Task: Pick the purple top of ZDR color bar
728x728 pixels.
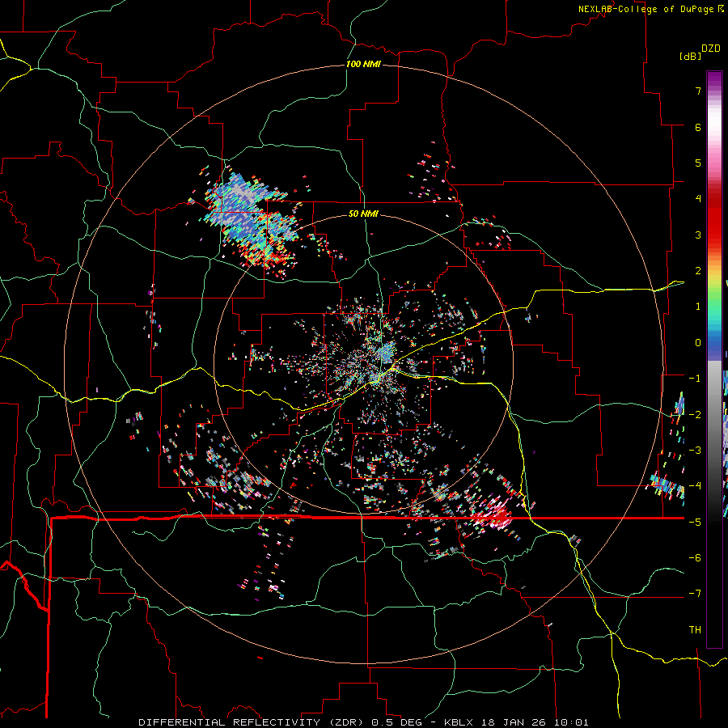Action: tap(714, 79)
